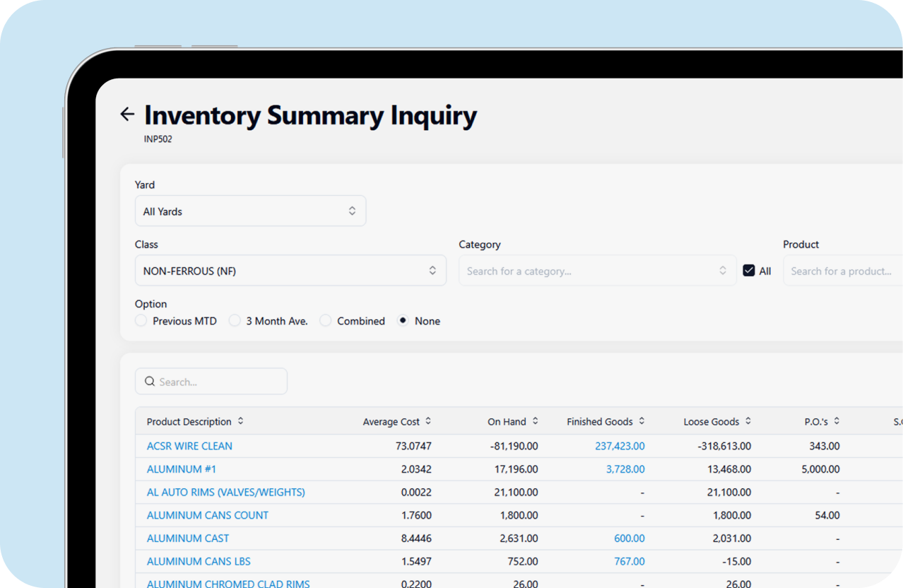Click average cost value 73.0747

413,446
